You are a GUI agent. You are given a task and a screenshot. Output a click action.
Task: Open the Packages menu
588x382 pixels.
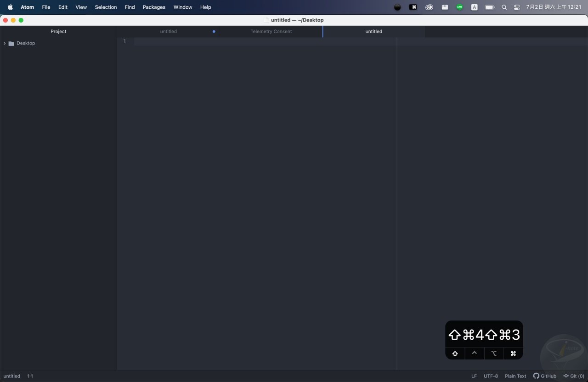tap(154, 7)
